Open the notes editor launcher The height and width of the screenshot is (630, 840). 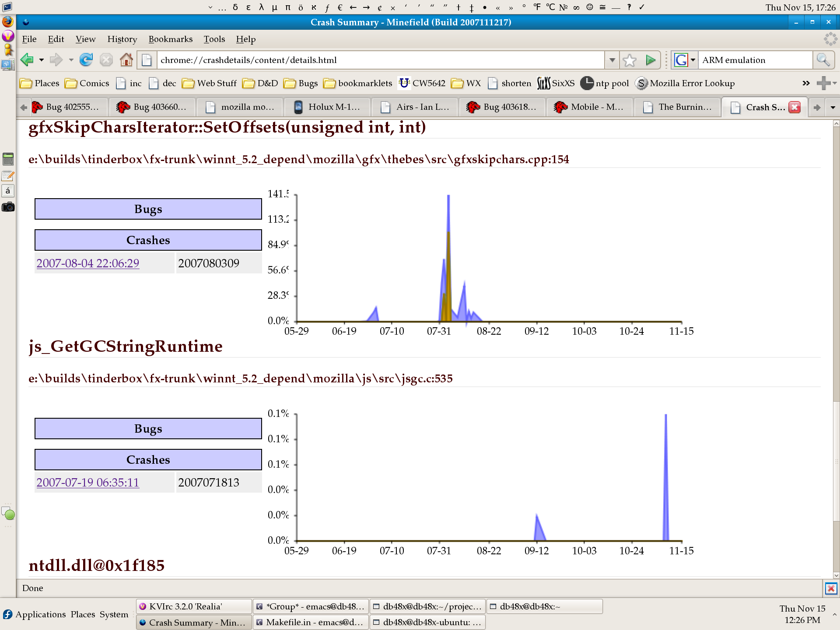click(x=8, y=175)
